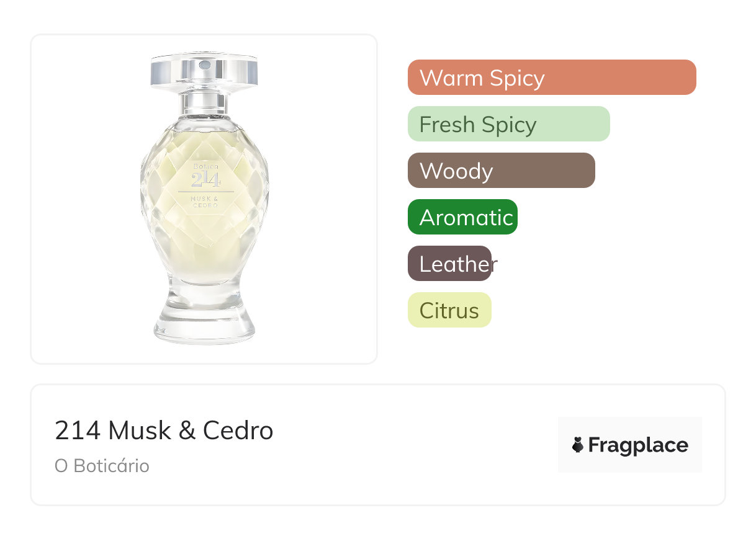This screenshot has width=756, height=536.
Task: Click the horizontal line under the bottle's 214
Action: [205, 192]
